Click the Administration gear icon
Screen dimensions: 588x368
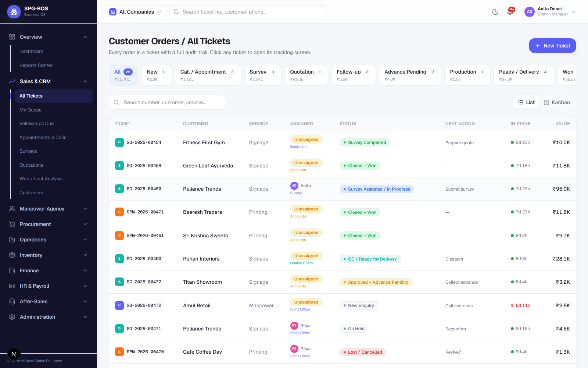[12, 317]
